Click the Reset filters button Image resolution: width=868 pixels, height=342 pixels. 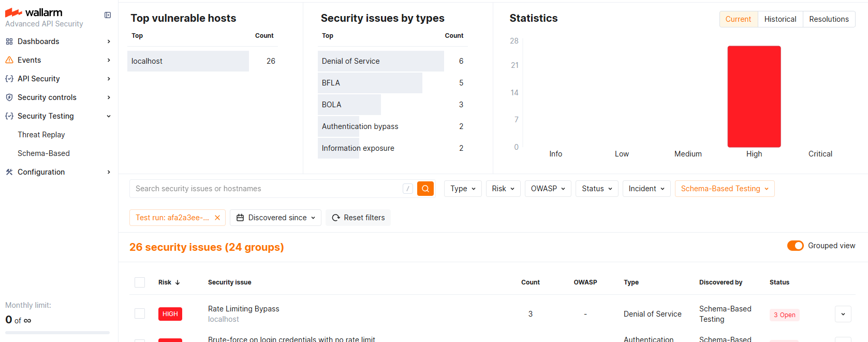(358, 218)
